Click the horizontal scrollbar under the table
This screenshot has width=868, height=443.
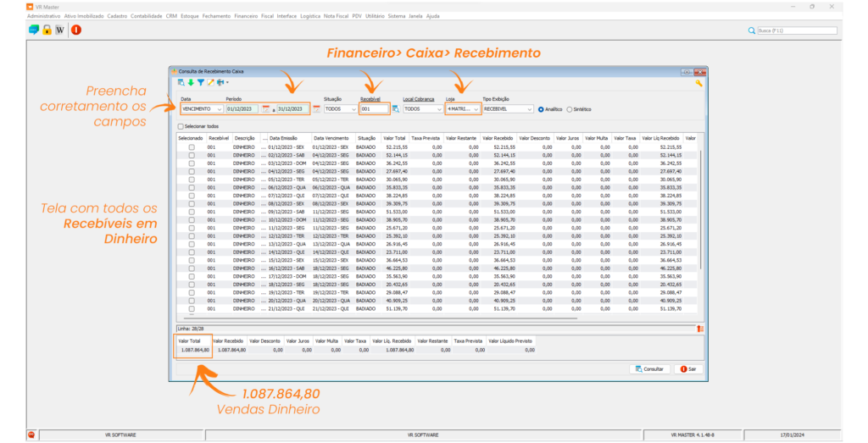coord(380,318)
